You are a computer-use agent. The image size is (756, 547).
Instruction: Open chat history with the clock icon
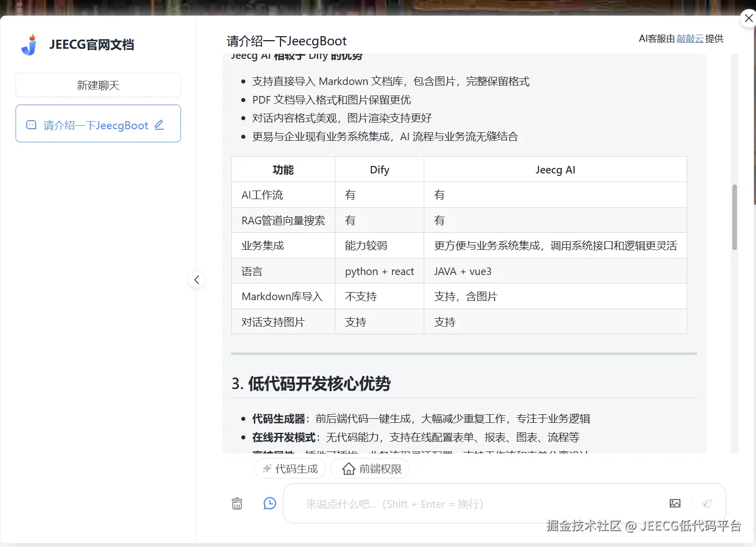(270, 503)
